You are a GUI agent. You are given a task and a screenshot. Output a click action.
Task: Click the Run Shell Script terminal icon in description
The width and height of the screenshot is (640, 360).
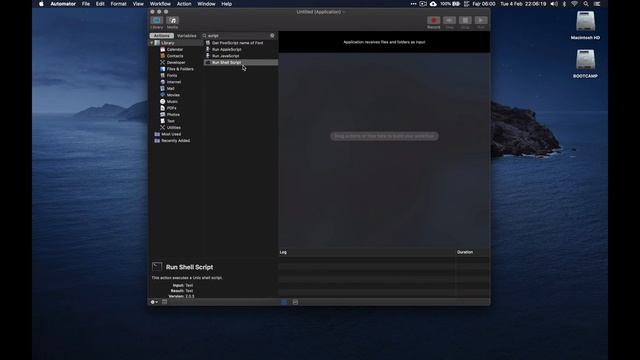pos(157,267)
